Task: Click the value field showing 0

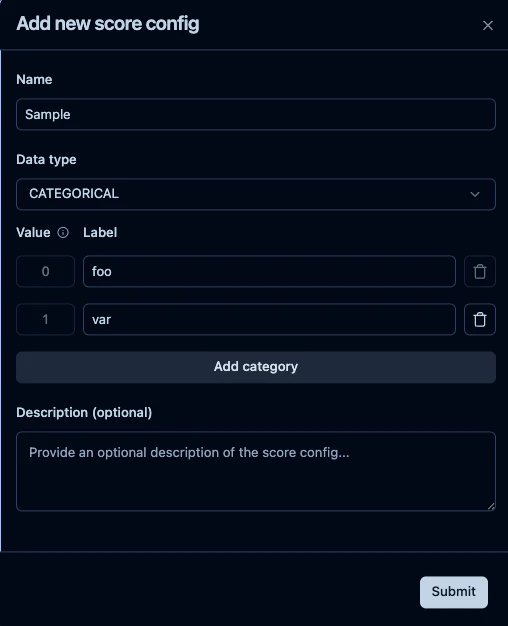Action: [46, 271]
